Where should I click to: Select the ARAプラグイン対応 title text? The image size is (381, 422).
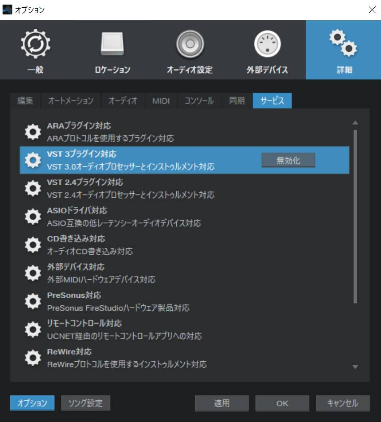click(x=79, y=126)
